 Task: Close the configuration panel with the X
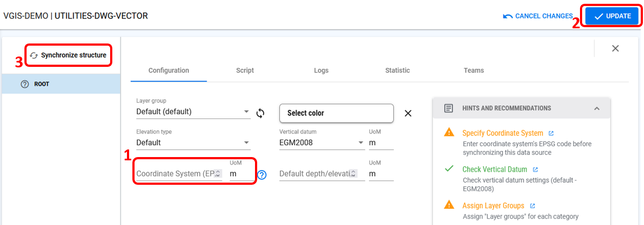[615, 48]
